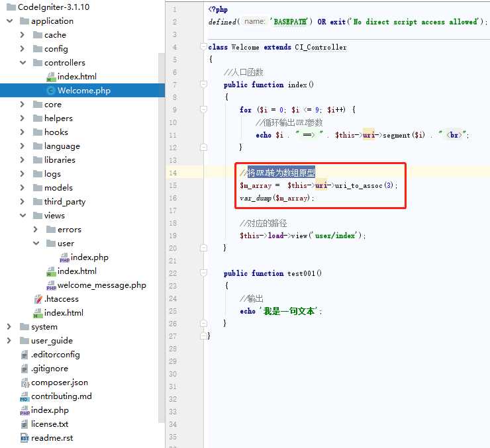Image resolution: width=490 pixels, height=448 pixels.
Task: Fold test001 function at line 22 gutter
Action: point(203,273)
